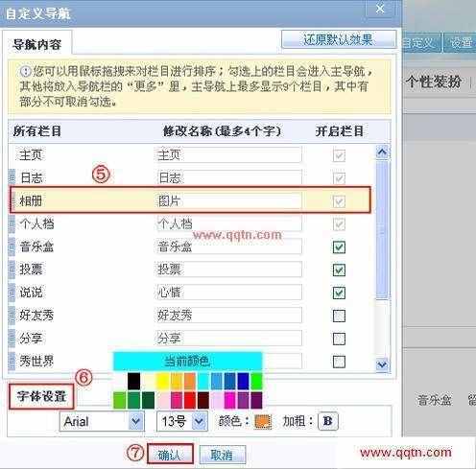Select the 导航内容 tab
The width and height of the screenshot is (476, 469).
(37, 44)
